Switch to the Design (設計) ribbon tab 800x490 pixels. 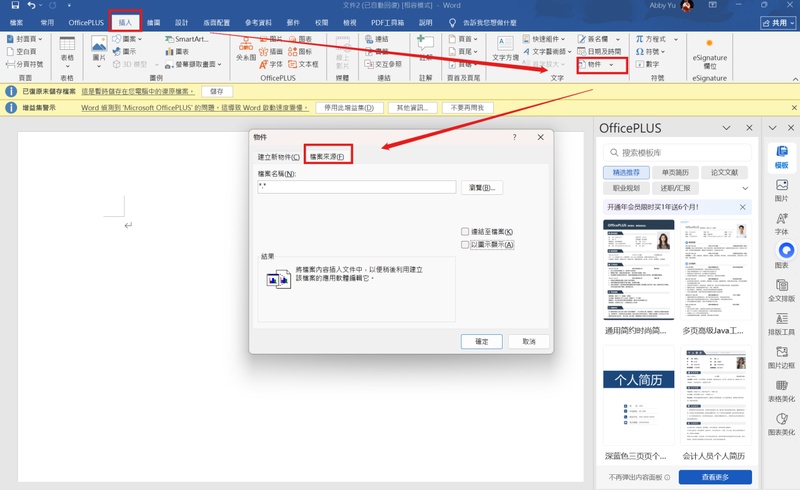[181, 22]
